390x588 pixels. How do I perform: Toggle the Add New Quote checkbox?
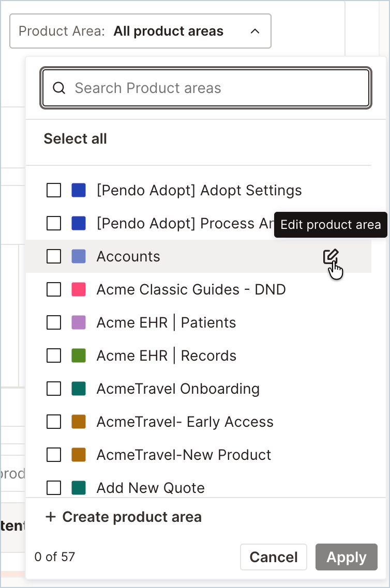coord(54,488)
